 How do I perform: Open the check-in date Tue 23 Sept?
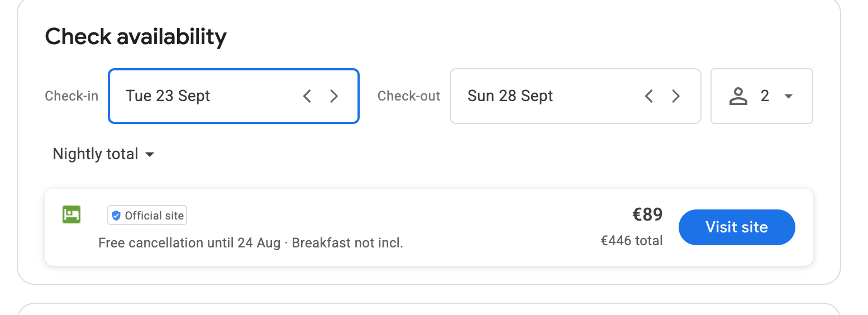pos(168,96)
